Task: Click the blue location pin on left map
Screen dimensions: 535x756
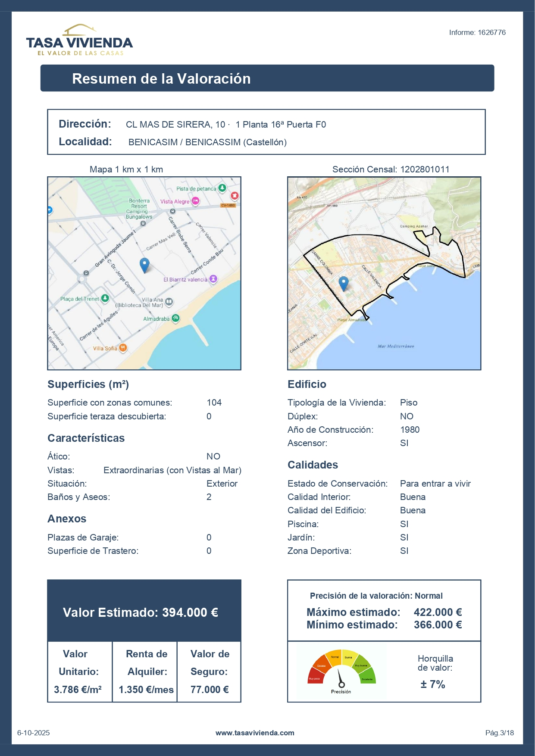Action: pyautogui.click(x=144, y=265)
